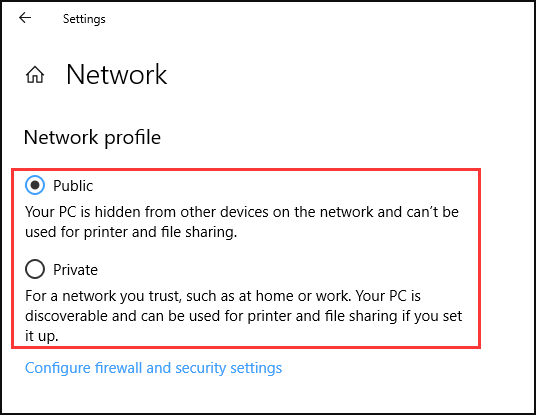Click 'For a network you trust' description line
536x415 pixels.
coord(223,296)
